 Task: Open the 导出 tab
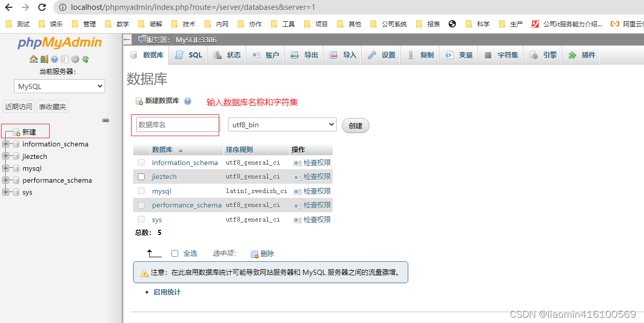304,55
